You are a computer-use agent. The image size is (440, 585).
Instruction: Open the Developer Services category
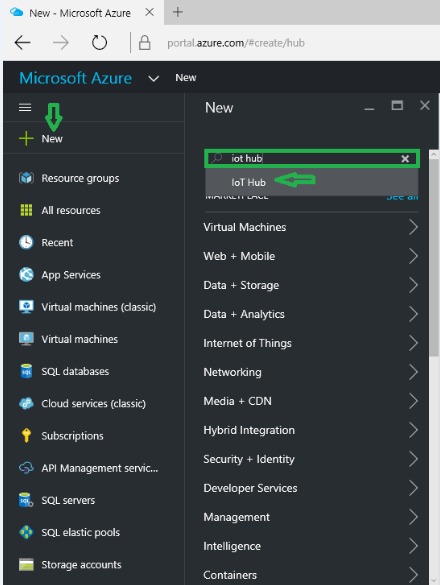(x=311, y=488)
